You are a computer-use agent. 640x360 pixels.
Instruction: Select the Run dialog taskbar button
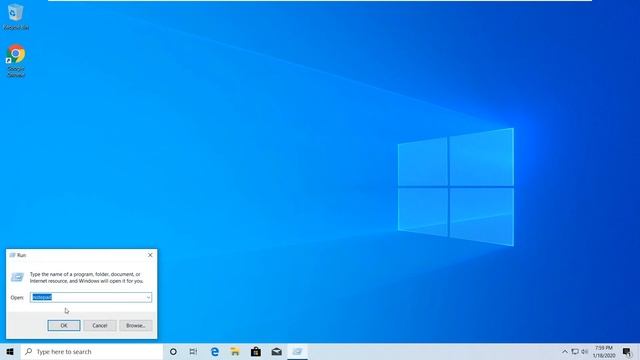[x=298, y=351]
